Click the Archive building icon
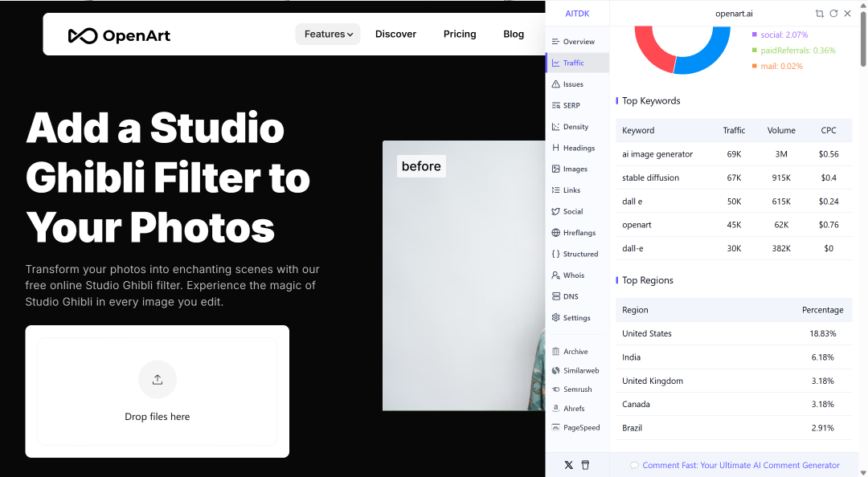868x477 pixels. (x=556, y=352)
